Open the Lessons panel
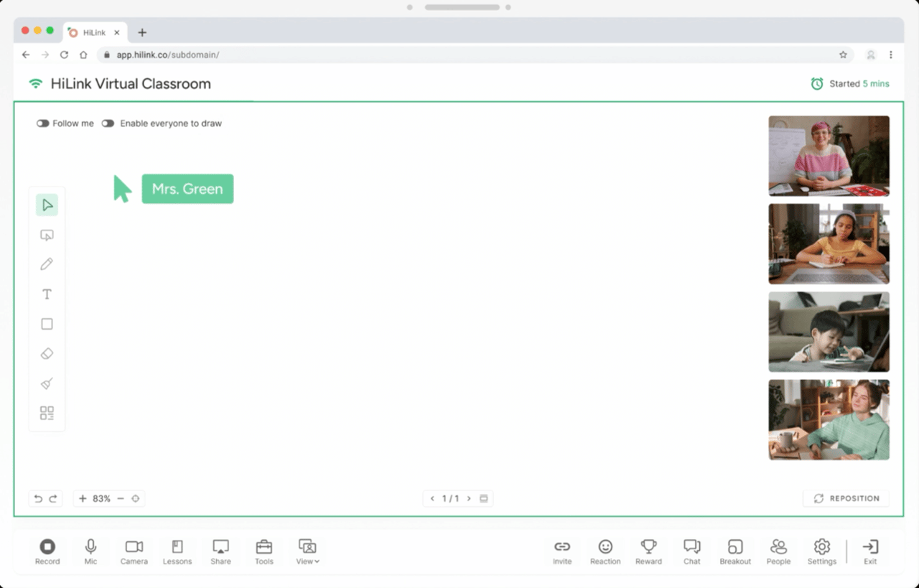 177,552
